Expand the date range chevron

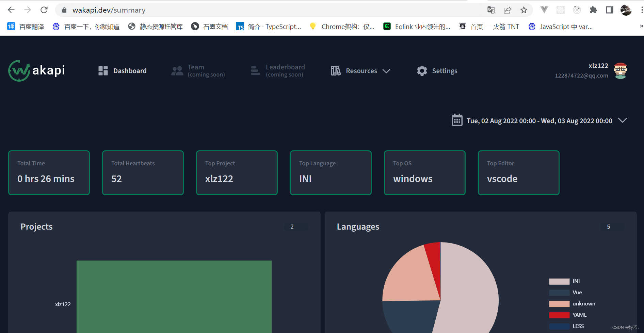[623, 120]
